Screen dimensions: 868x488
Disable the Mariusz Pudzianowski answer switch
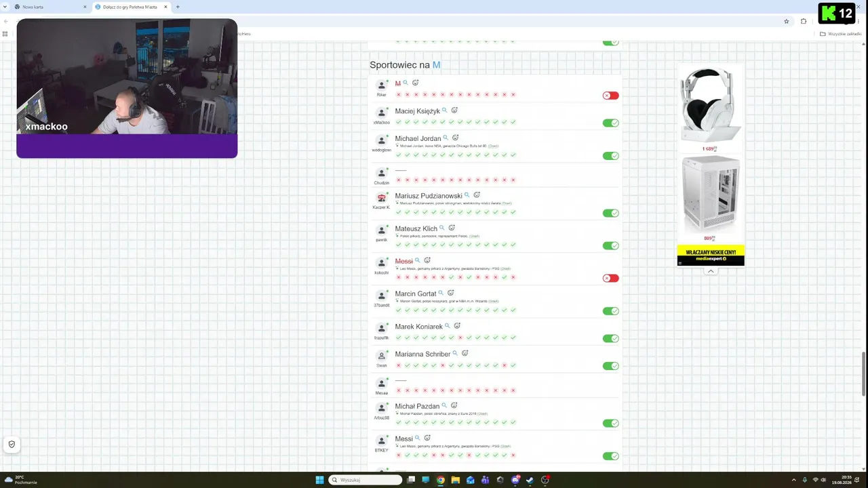click(x=611, y=213)
